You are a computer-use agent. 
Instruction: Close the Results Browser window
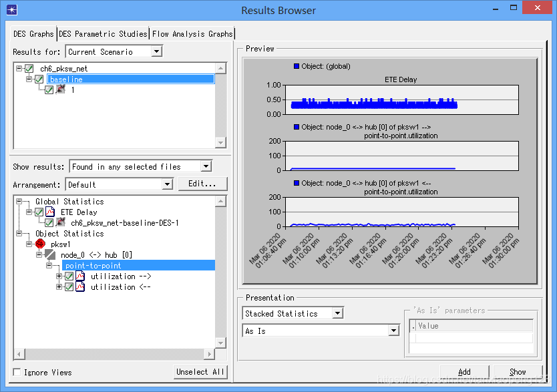coord(538,8)
